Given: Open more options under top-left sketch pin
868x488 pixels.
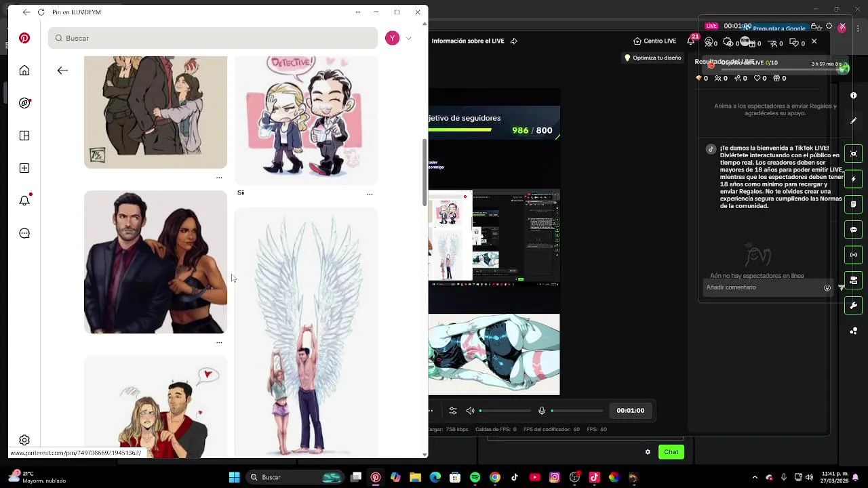Looking at the screenshot, I should [x=219, y=178].
